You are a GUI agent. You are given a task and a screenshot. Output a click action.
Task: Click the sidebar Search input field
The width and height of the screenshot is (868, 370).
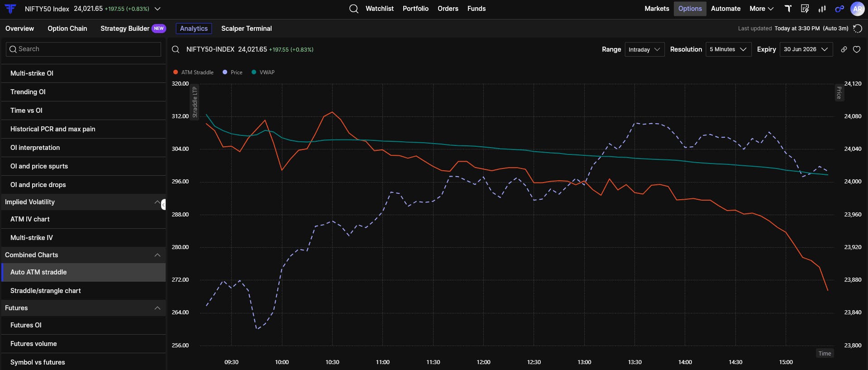[83, 49]
